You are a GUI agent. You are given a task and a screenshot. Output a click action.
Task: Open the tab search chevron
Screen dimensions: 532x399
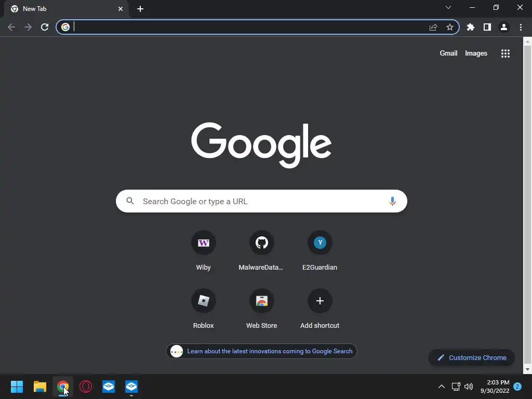[448, 7]
